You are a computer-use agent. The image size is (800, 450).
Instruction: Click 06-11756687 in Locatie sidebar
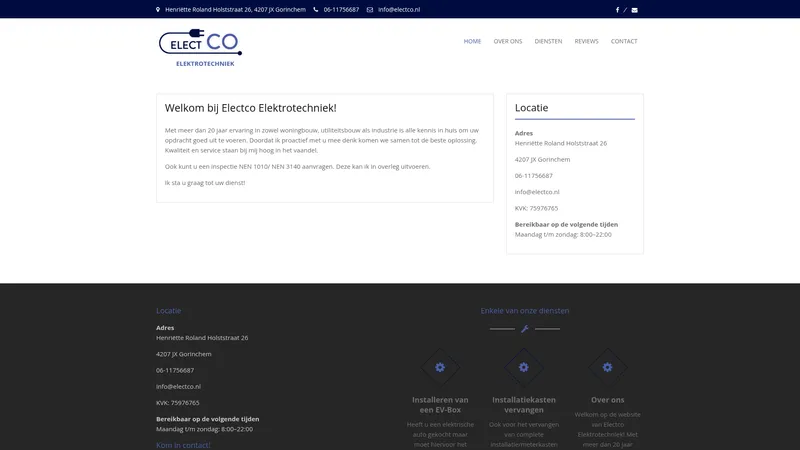click(x=534, y=176)
